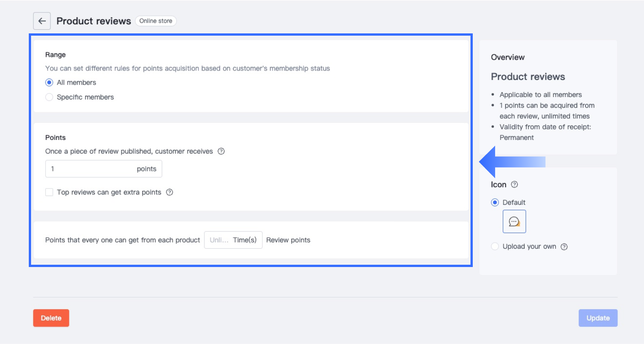Select the All members radio option
This screenshot has width=644, height=344.
pyautogui.click(x=49, y=83)
